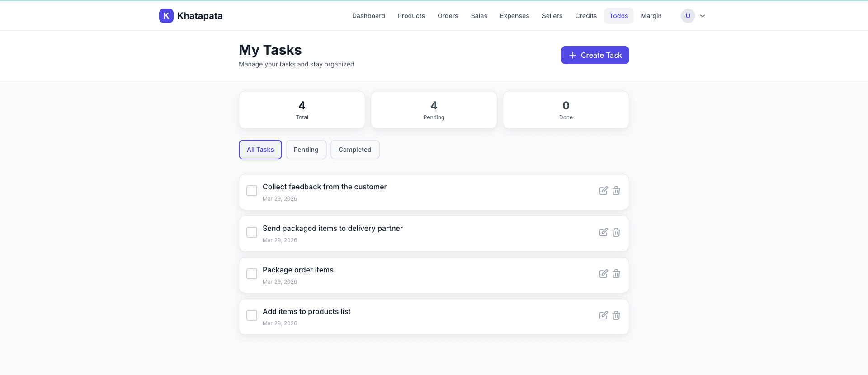The image size is (868, 375).
Task: Delete the 'Send packaged items to delivery partner' task
Action: 616,232
